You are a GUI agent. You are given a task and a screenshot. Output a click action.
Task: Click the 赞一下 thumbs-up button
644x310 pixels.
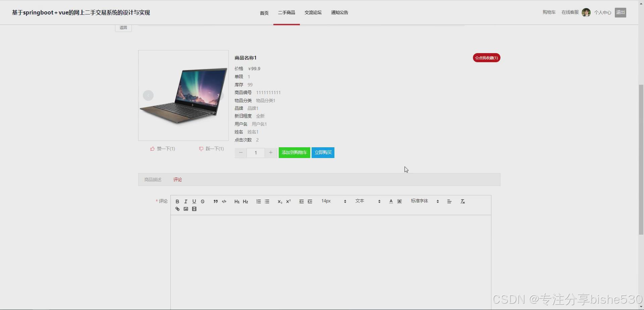[163, 149]
